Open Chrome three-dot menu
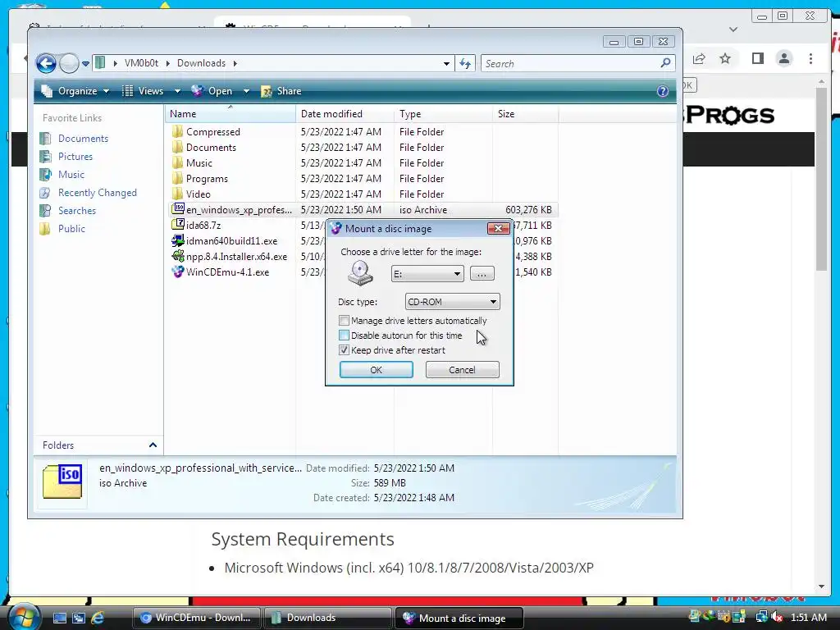Viewport: 840px width, 630px height. coord(811,58)
